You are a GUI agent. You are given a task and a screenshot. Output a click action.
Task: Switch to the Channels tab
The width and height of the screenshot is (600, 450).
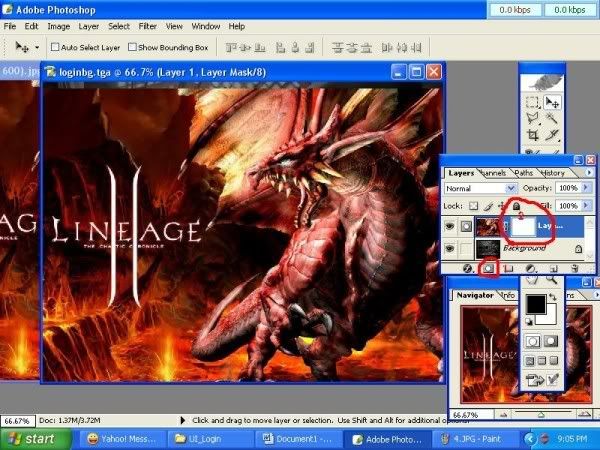(492, 173)
